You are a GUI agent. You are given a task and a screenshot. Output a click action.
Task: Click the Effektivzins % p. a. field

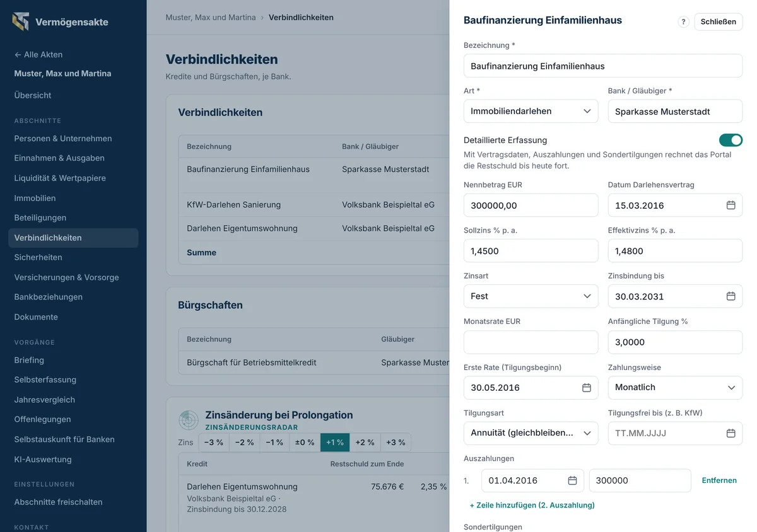[675, 251]
